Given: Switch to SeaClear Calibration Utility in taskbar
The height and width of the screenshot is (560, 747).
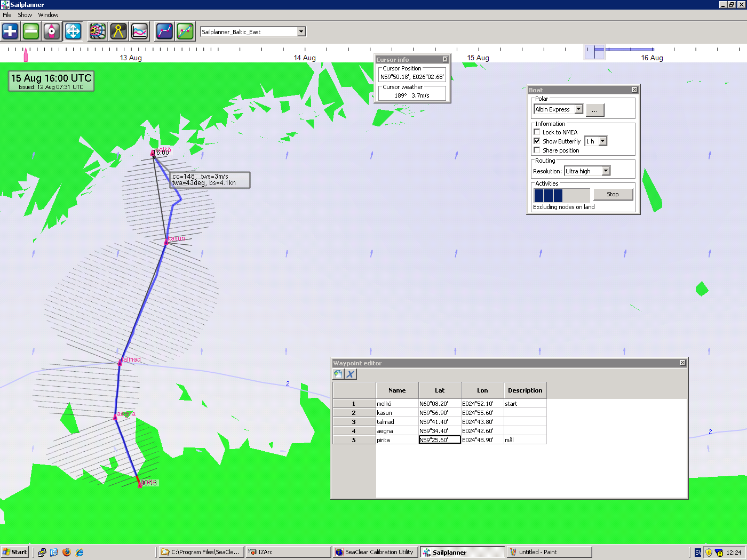Looking at the screenshot, I should (375, 552).
